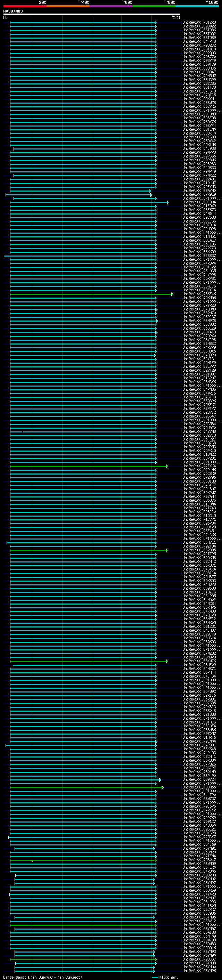Click the green ~80% identity legend bar

(x=154, y=6)
